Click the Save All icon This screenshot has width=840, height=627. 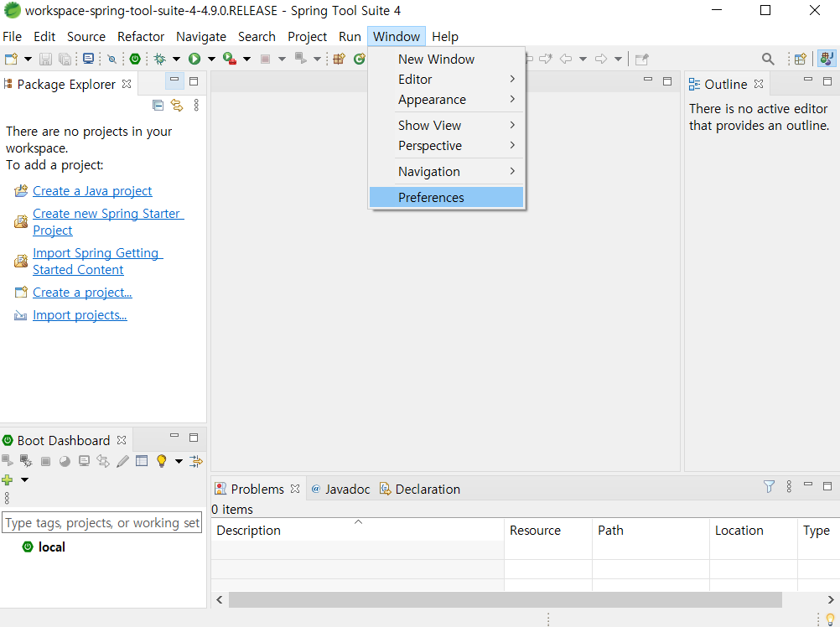65,59
